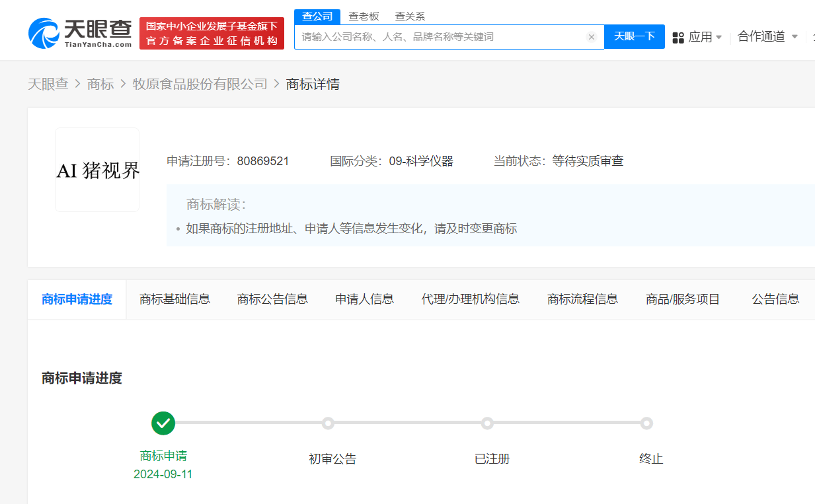815x504 pixels.
Task: Open the AI猪视界 trademark image
Action: (97, 170)
